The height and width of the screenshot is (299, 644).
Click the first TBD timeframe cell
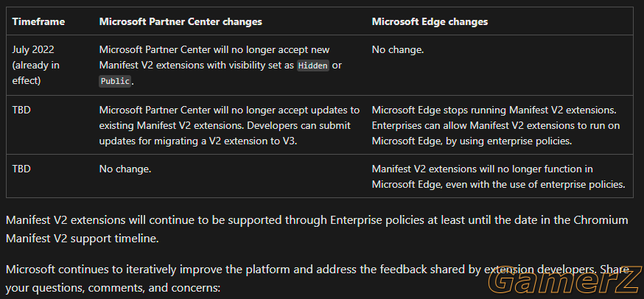[x=21, y=110]
